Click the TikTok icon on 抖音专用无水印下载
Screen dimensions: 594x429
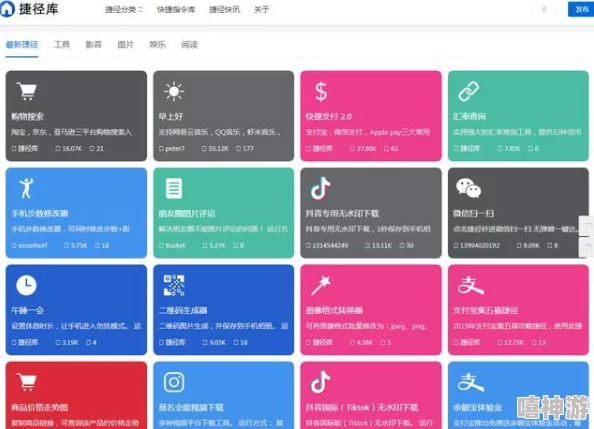(x=320, y=188)
